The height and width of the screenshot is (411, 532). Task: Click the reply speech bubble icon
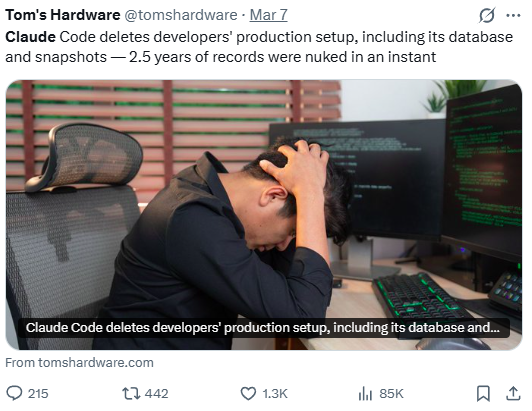point(14,393)
